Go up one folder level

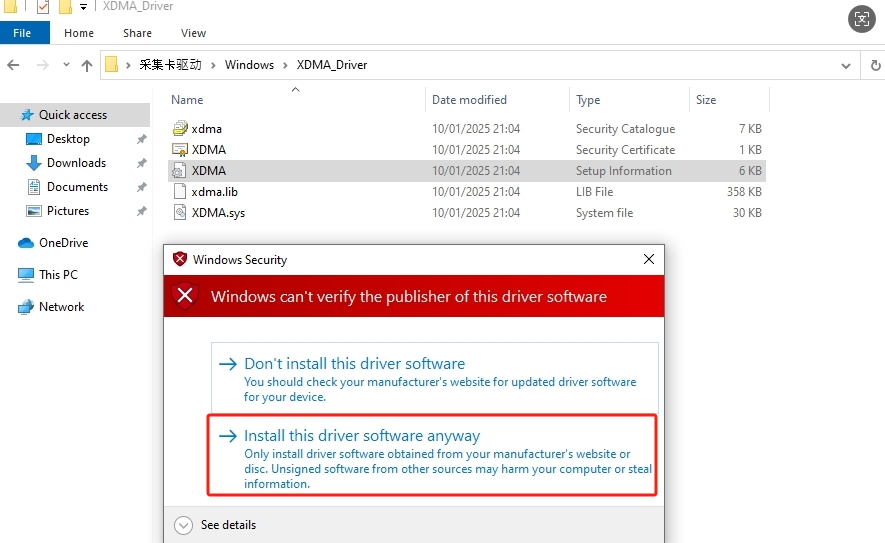[x=86, y=65]
